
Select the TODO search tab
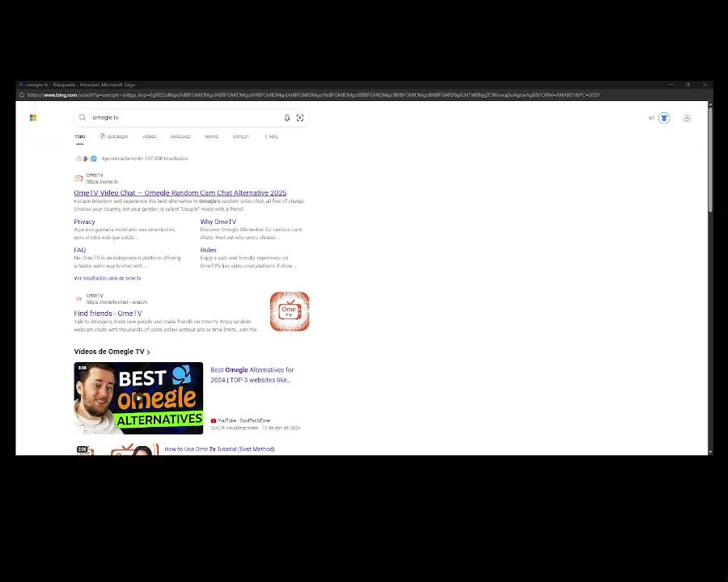pyautogui.click(x=80, y=137)
